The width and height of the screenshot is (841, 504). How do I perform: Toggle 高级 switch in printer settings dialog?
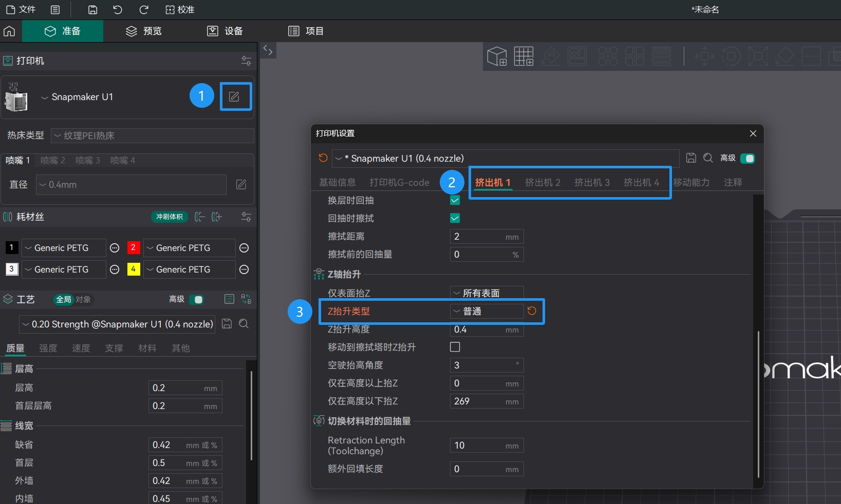click(747, 158)
